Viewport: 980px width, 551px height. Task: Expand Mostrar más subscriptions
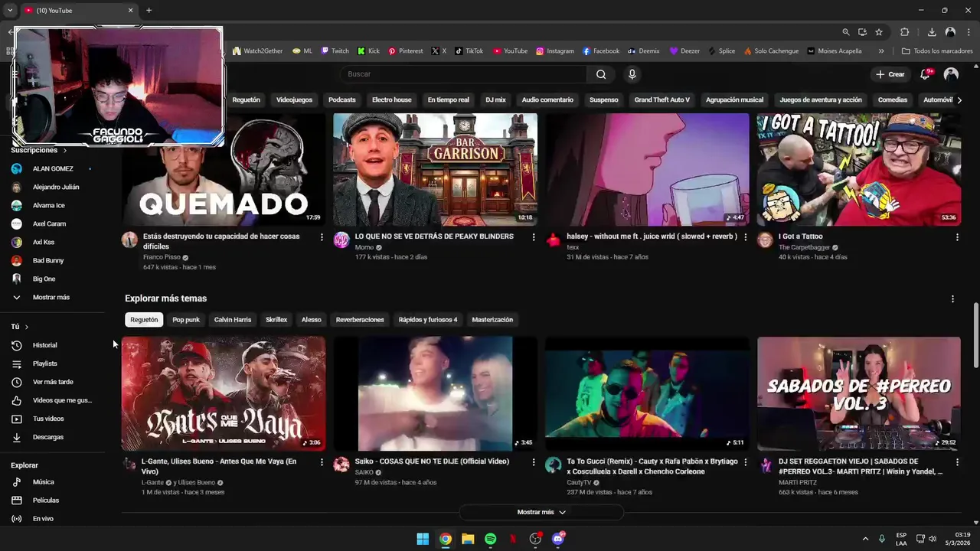[x=52, y=297]
